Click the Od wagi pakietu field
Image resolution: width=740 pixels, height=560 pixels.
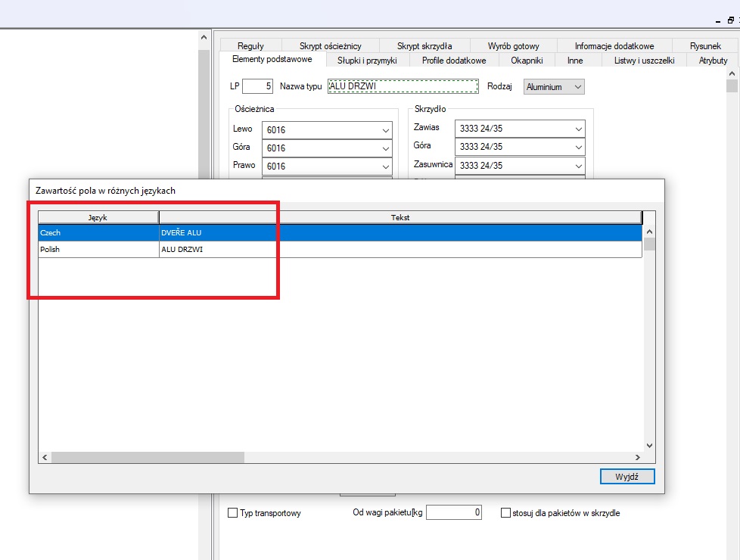pos(454,512)
